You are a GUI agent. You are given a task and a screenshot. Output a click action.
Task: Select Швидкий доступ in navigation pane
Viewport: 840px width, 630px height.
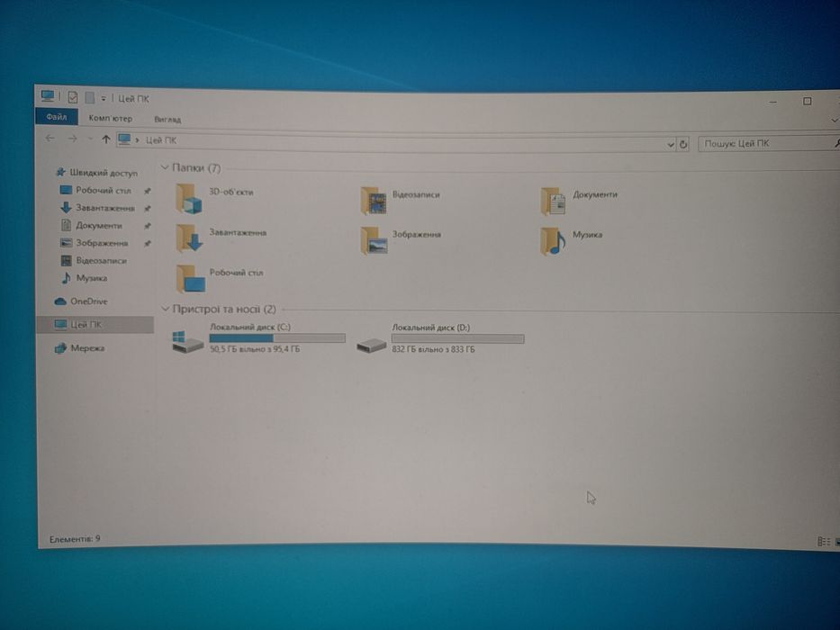coord(97,173)
